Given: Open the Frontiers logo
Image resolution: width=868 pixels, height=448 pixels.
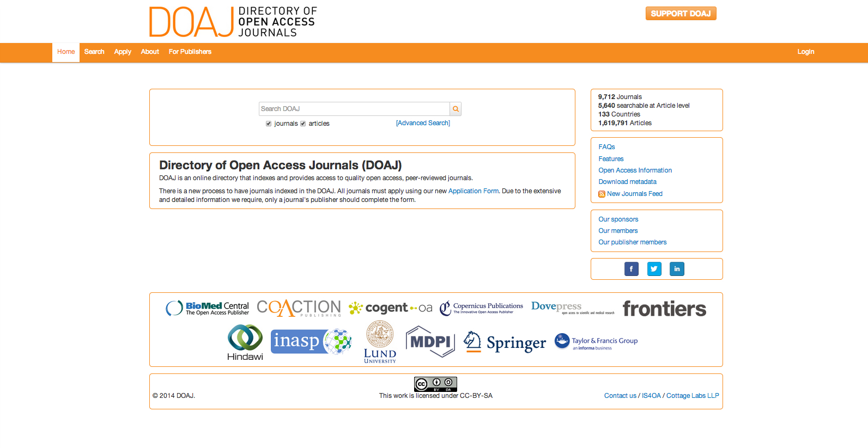Looking at the screenshot, I should pyautogui.click(x=664, y=309).
